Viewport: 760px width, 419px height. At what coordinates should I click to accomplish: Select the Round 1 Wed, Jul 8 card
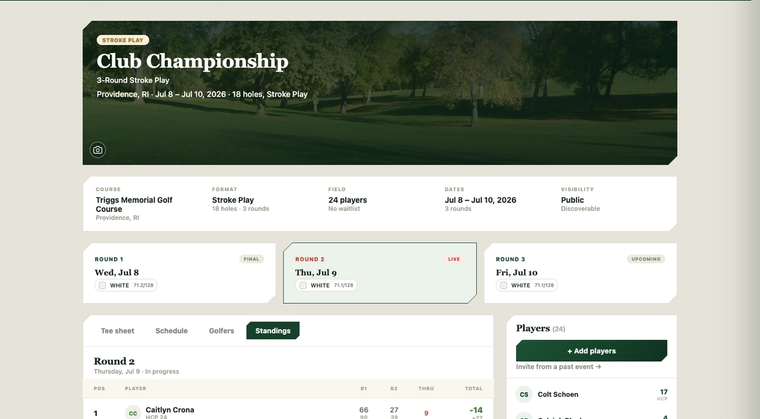(x=179, y=273)
